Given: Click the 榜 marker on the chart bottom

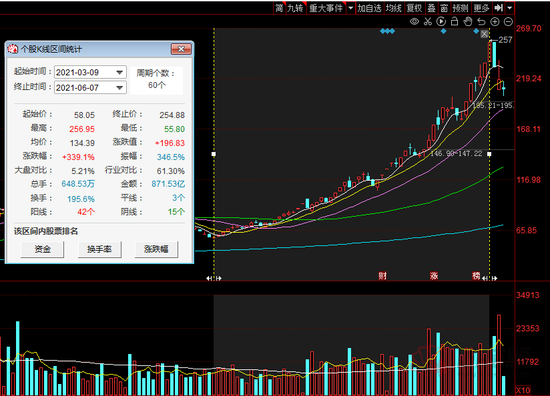Looking at the screenshot, I should [x=476, y=276].
